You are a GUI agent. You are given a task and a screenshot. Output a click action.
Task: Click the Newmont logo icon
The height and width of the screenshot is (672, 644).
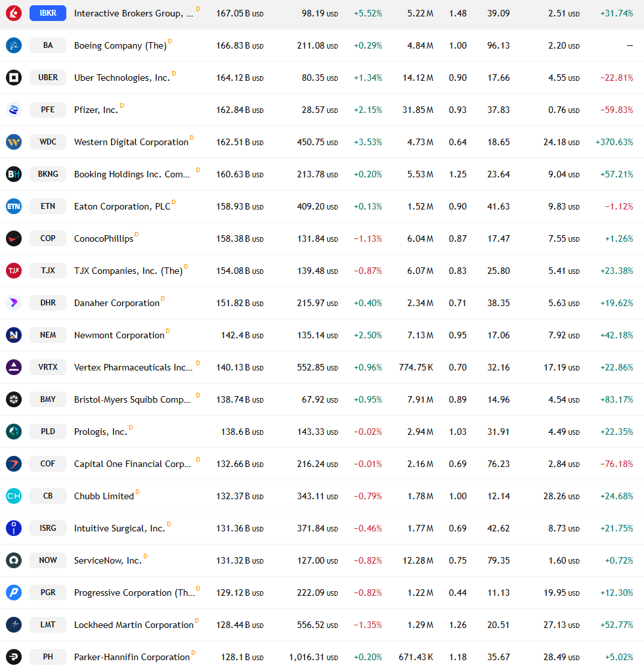pos(14,335)
